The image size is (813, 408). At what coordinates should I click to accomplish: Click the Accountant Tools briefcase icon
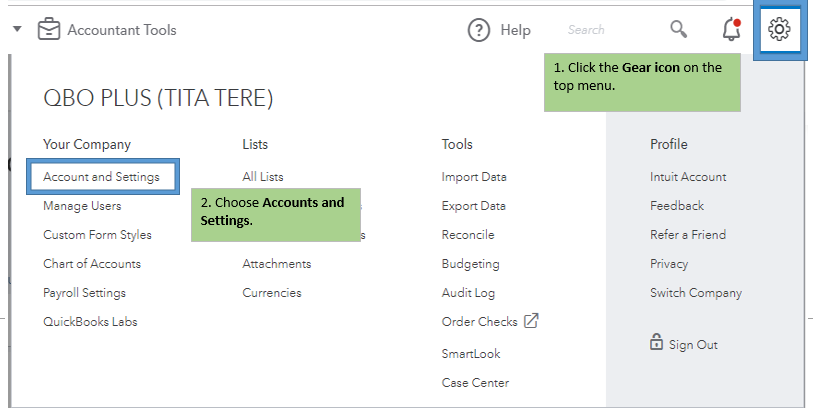[49, 30]
